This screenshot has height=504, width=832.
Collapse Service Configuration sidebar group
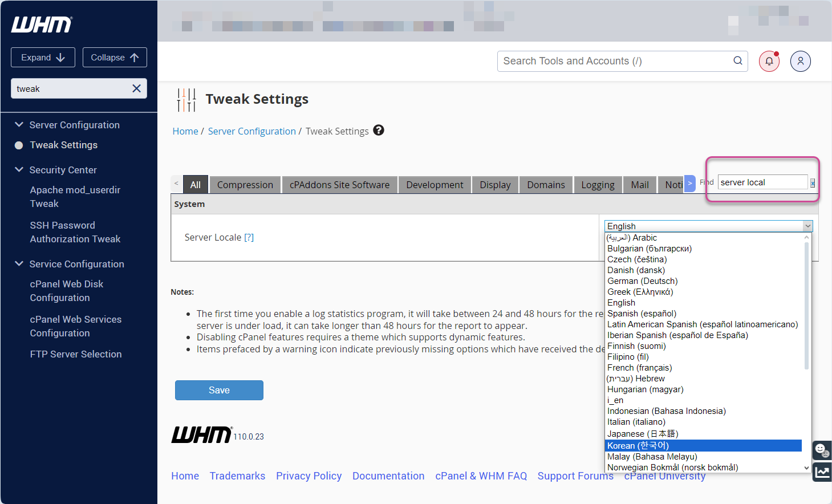click(19, 263)
